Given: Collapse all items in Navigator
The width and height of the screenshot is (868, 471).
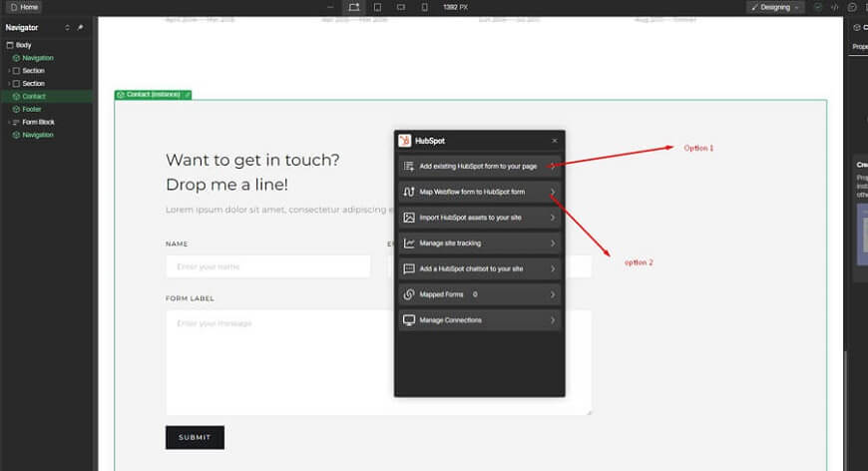Looking at the screenshot, I should [x=67, y=27].
